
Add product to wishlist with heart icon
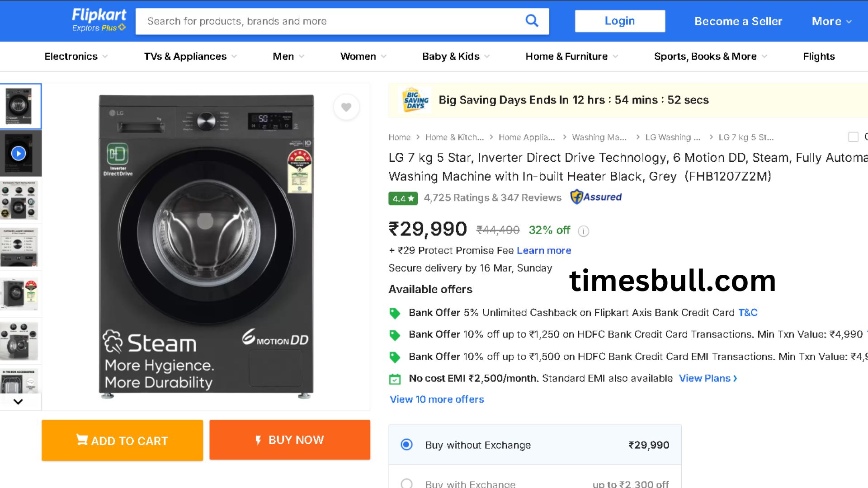(346, 107)
